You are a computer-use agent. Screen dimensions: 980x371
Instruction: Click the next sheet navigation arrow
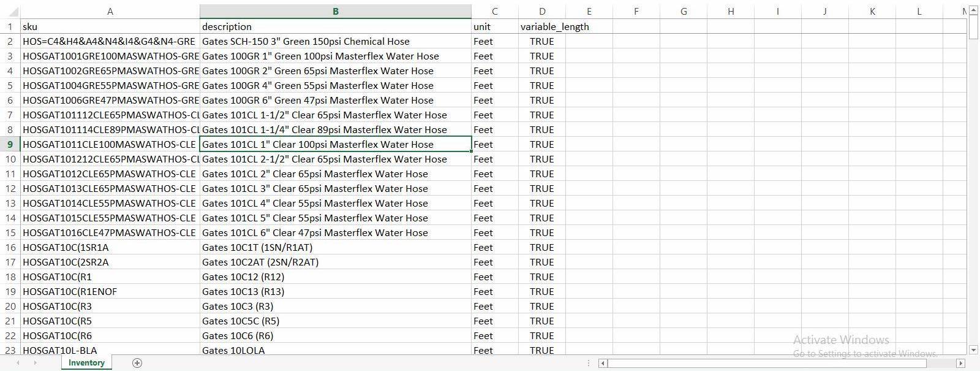[x=35, y=363]
